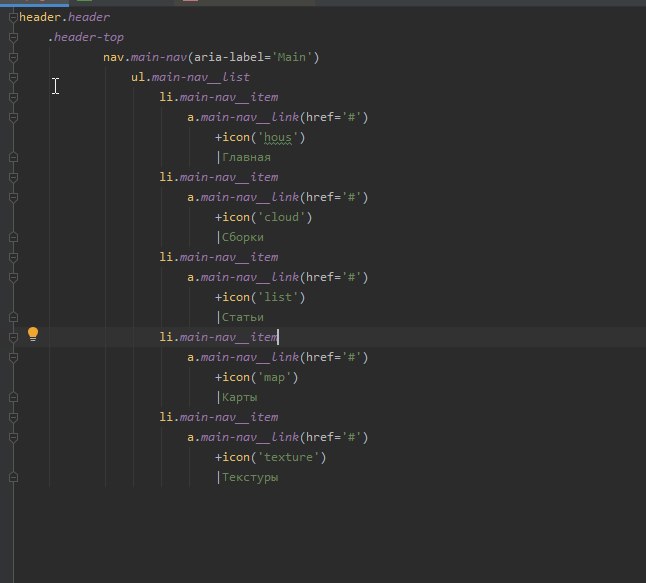646x583 pixels.
Task: Fold the nav.main-nav line in the gutter
Action: 13,57
